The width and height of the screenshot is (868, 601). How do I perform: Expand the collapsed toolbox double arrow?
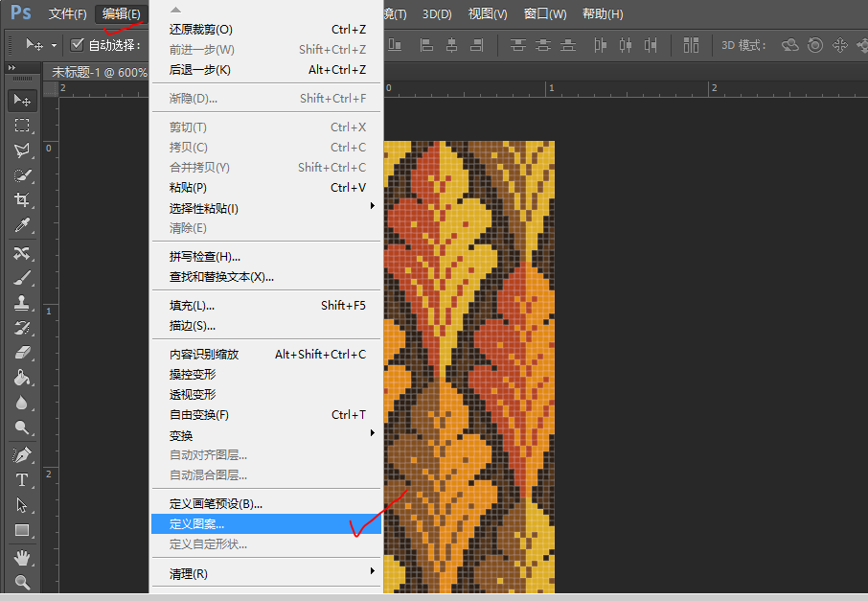point(11,68)
